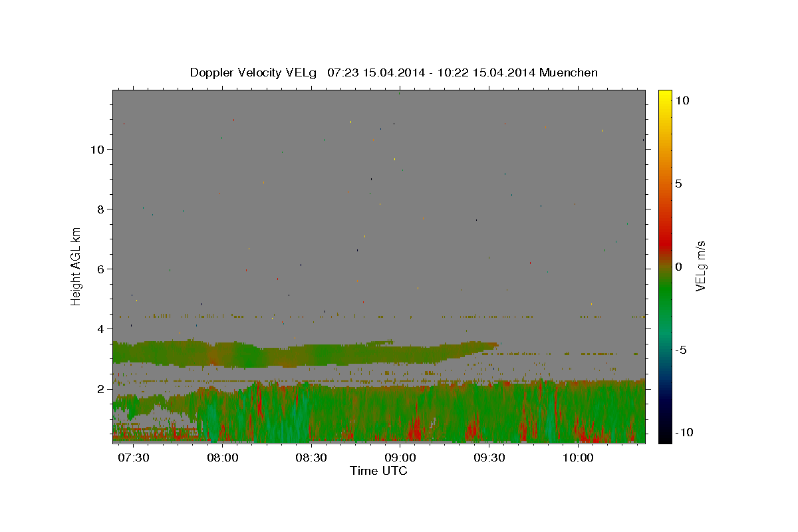Click the 08:00 time axis label
798x532 pixels.
click(223, 458)
